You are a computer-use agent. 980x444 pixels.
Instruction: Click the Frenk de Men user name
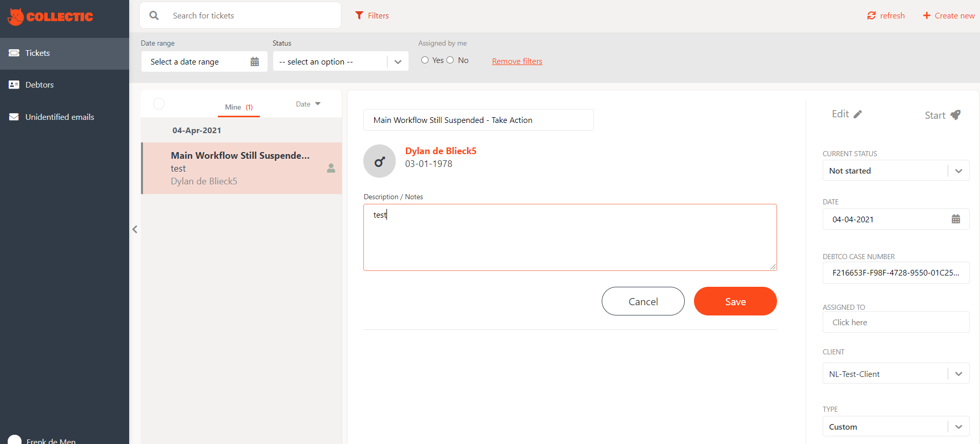(x=51, y=441)
